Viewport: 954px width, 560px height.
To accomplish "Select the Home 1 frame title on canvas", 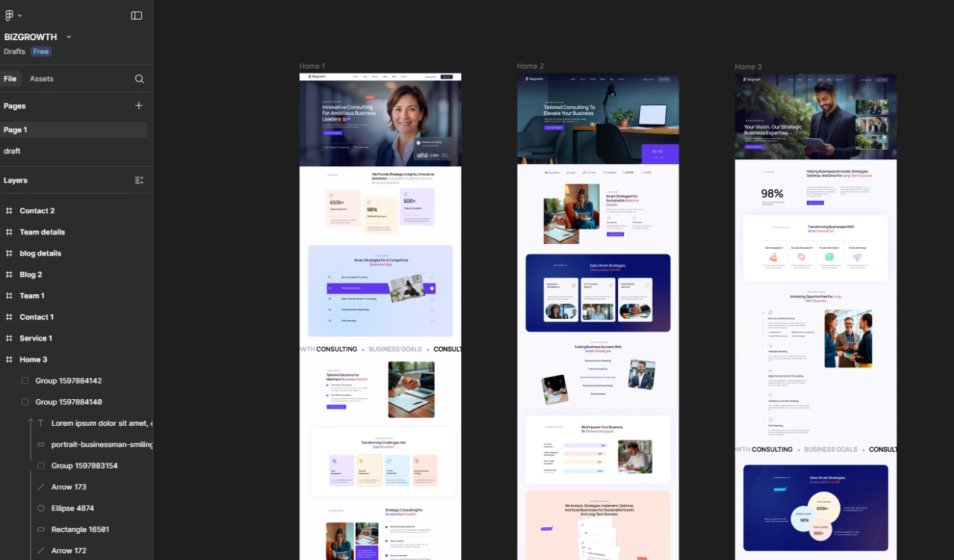I will point(312,66).
